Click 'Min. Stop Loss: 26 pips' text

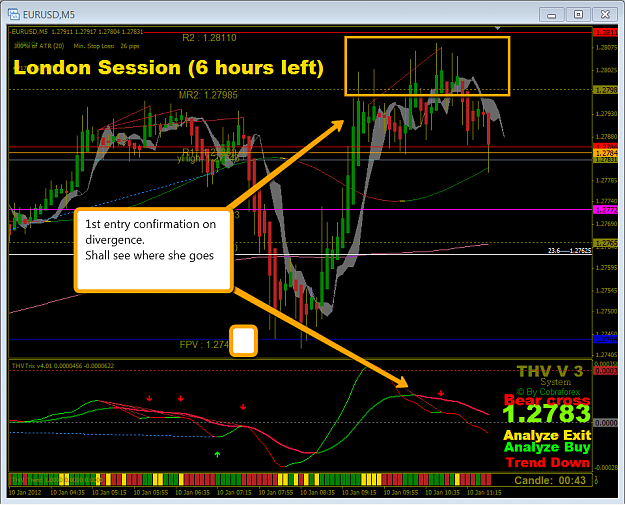pyautogui.click(x=106, y=46)
